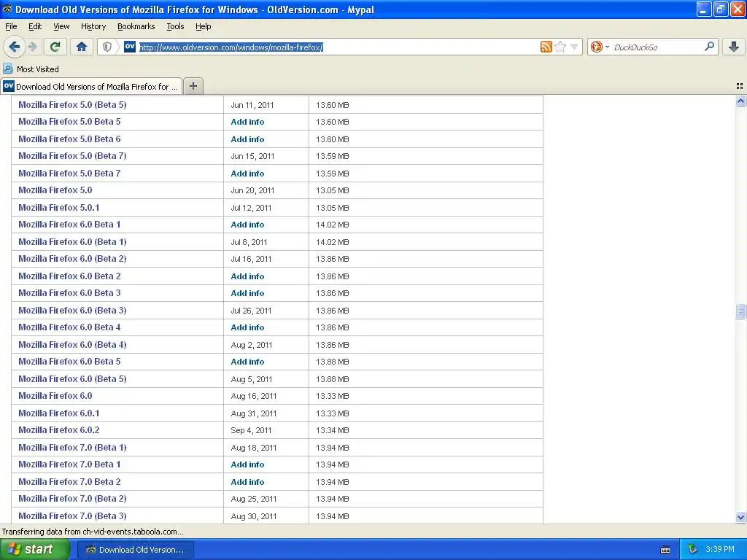Open Mozilla Firefox 6.0.1 link
The width and height of the screenshot is (747, 560).
click(59, 413)
